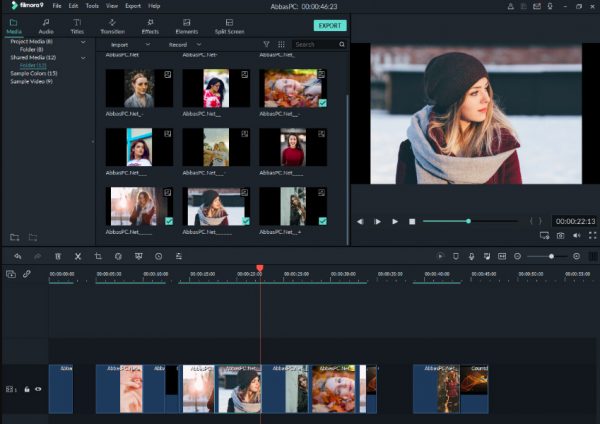The image size is (600, 424).
Task: Click the Render preview icon
Action: click(x=440, y=256)
